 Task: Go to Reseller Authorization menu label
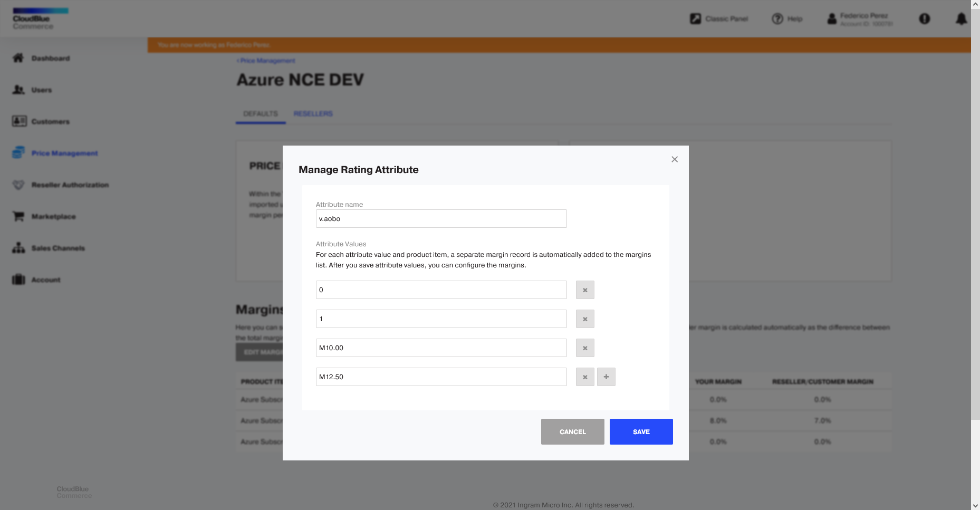(x=70, y=185)
